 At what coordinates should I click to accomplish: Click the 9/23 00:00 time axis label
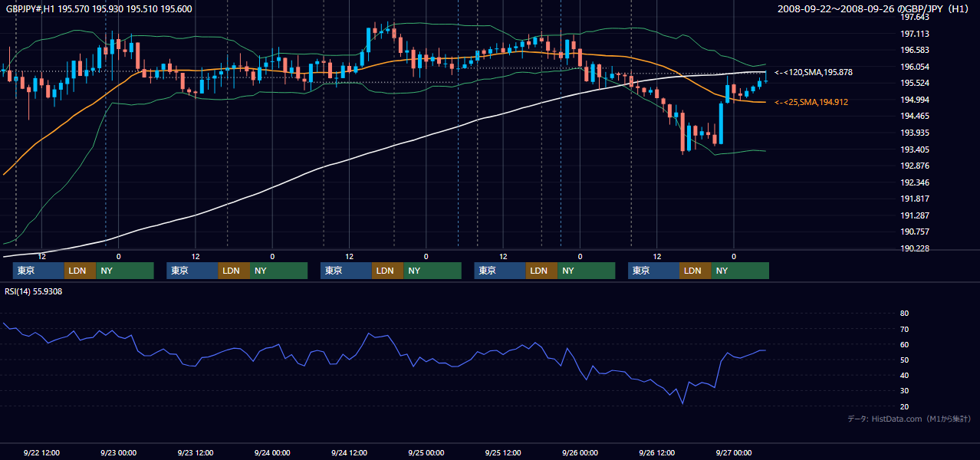[118, 452]
